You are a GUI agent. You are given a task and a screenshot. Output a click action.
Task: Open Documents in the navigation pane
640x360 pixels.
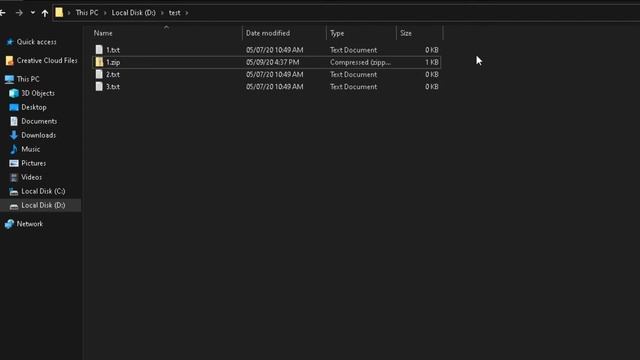[x=39, y=121]
